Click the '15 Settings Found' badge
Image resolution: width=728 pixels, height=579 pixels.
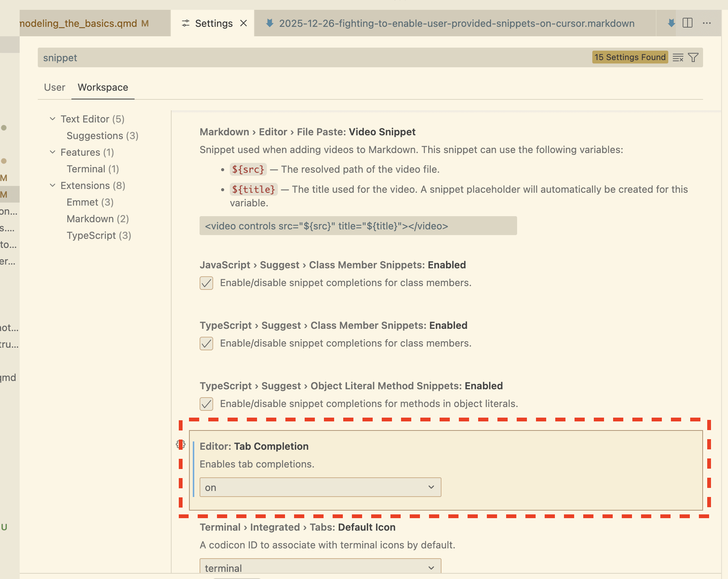point(630,57)
